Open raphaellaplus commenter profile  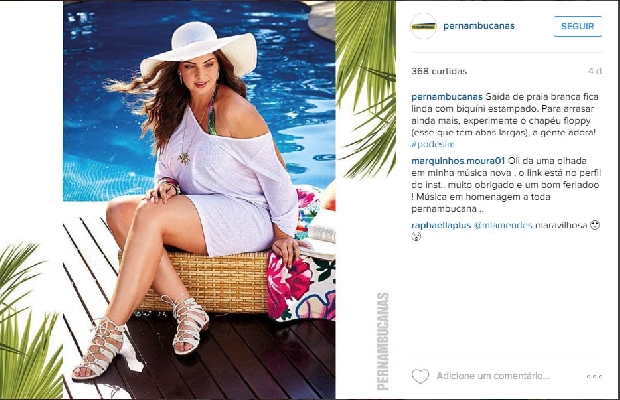(441, 225)
